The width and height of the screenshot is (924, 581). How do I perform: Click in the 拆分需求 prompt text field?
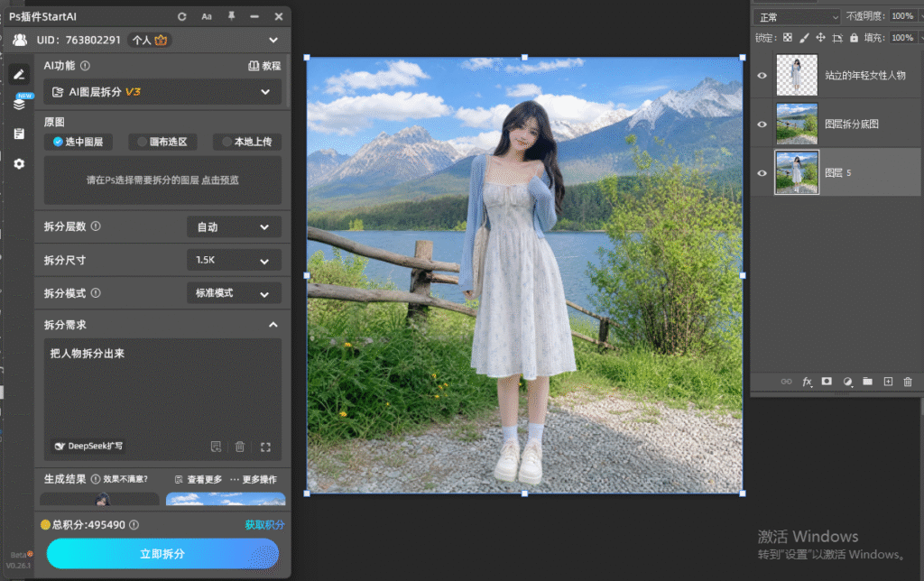pyautogui.click(x=162, y=389)
